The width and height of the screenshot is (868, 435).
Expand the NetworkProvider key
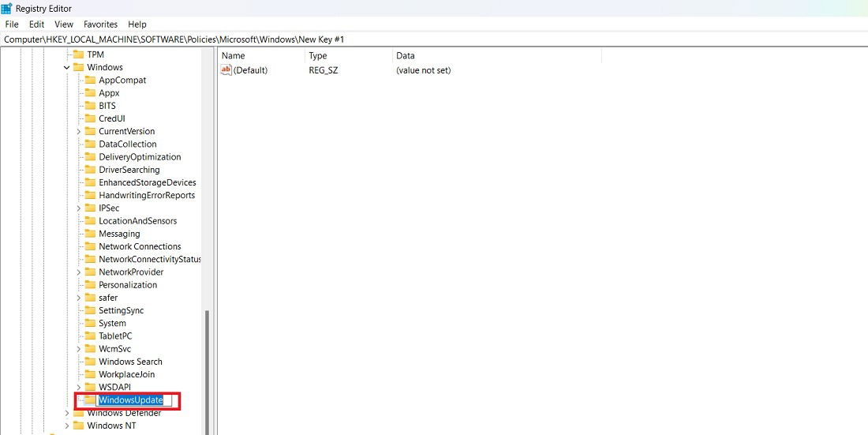(78, 272)
